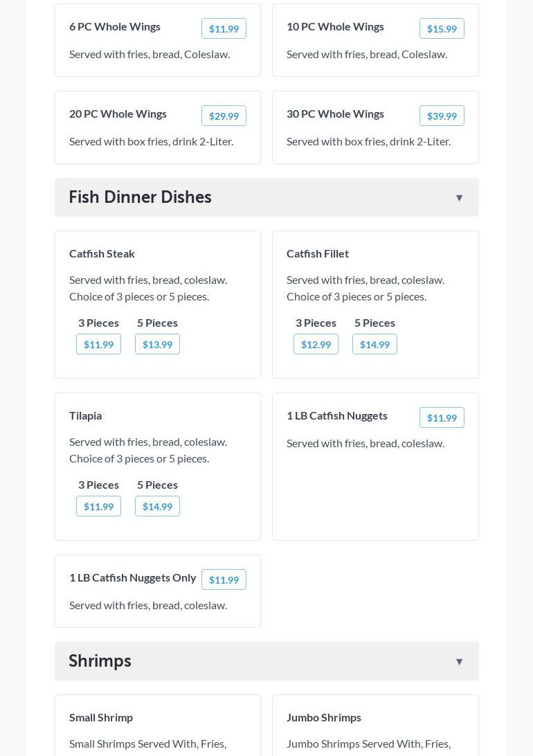Choose Catfish Steak 3 Pieces $11.99
This screenshot has height=756, width=533.
coord(98,344)
